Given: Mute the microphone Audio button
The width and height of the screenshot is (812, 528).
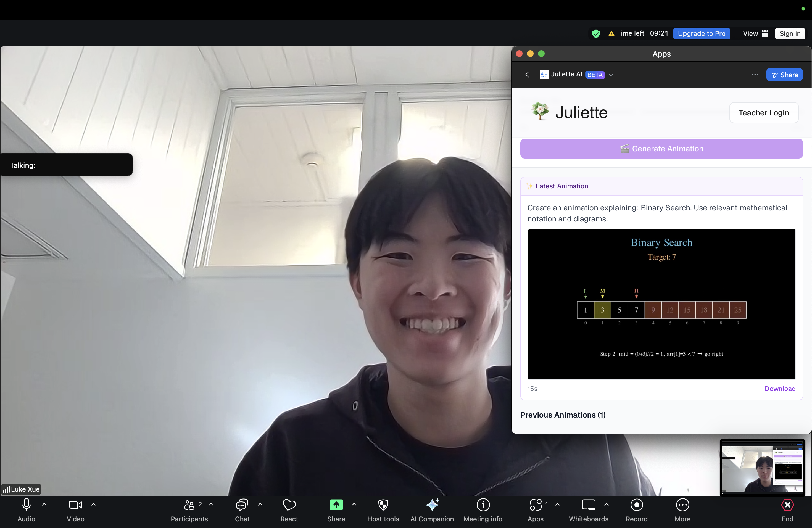Looking at the screenshot, I should click(26, 505).
